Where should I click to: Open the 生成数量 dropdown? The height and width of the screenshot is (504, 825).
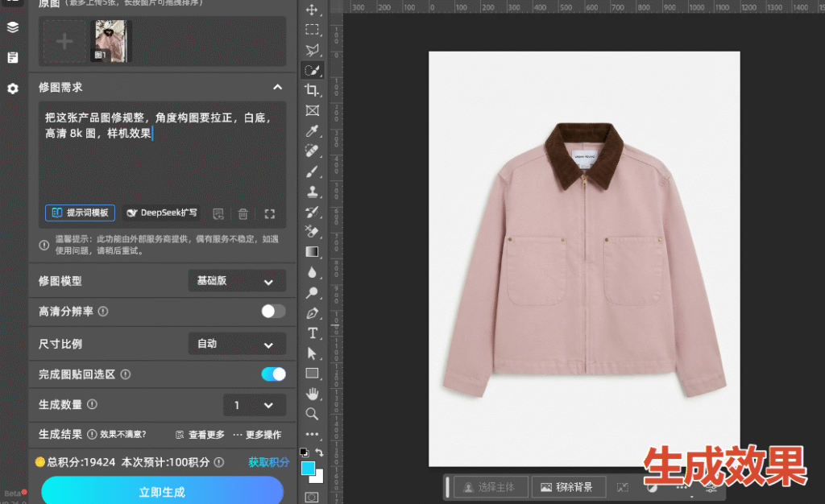(255, 405)
